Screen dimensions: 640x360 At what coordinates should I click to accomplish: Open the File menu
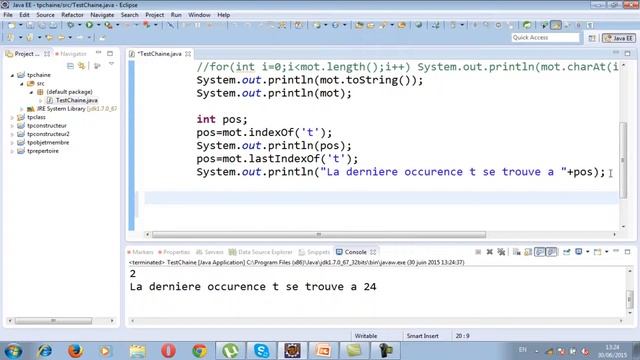8,15
